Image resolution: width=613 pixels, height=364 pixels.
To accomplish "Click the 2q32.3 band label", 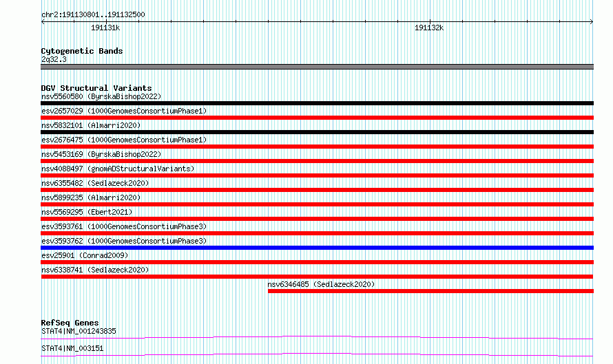I will point(54,59).
